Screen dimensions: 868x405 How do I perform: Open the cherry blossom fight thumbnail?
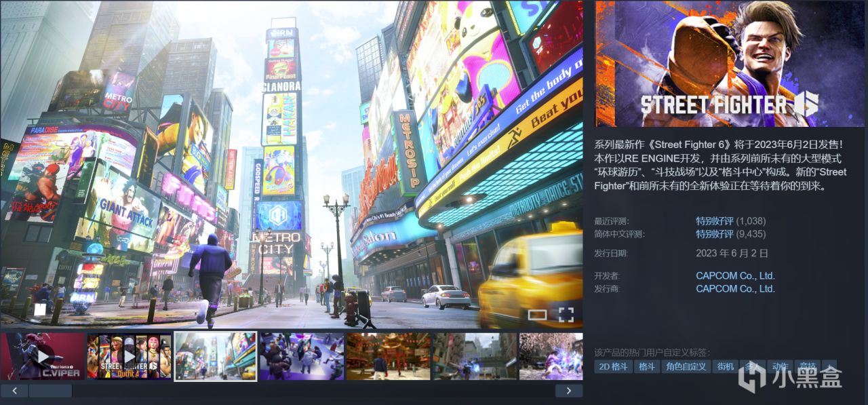click(x=551, y=356)
